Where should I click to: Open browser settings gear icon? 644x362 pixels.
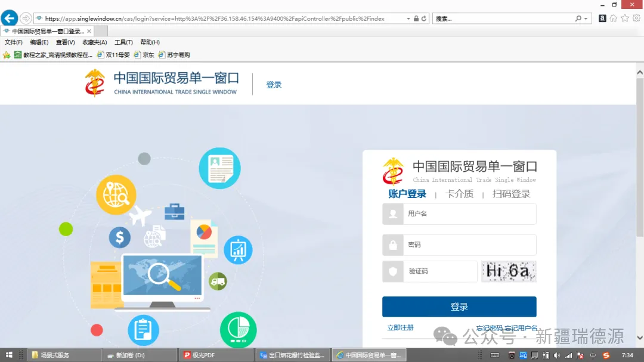(x=636, y=18)
